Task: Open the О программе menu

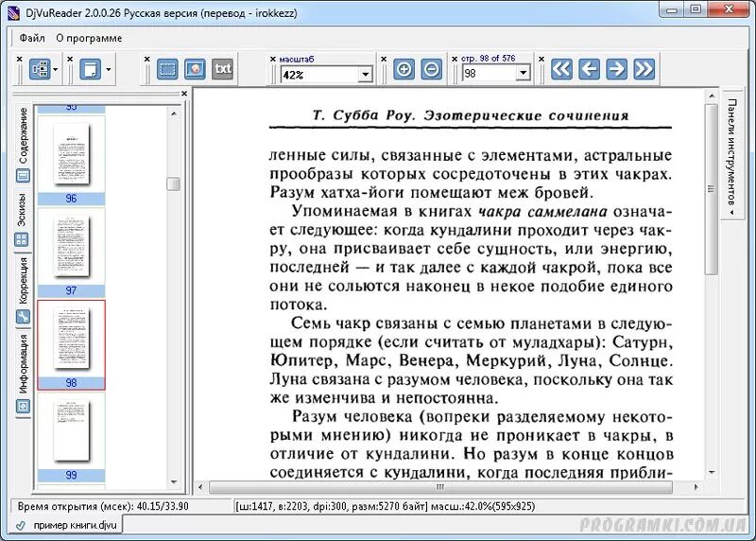Action: click(x=89, y=38)
